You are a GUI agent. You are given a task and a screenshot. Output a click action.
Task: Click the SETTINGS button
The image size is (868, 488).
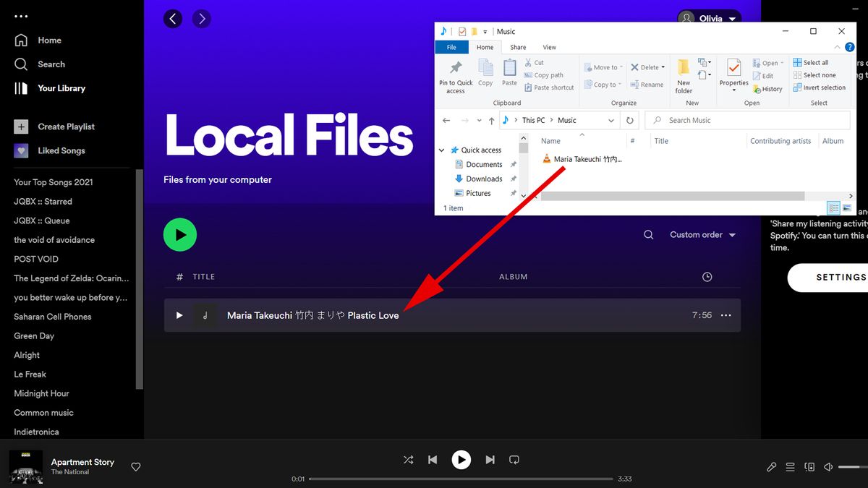pos(840,277)
